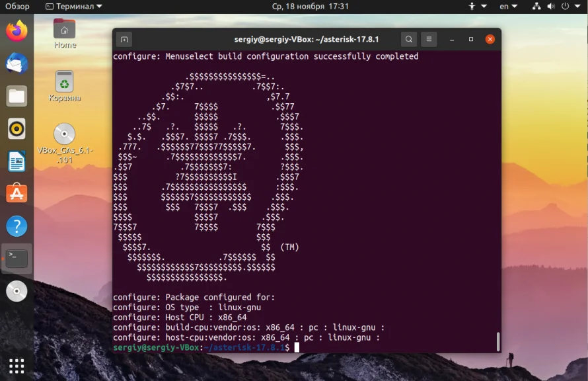
Task: Open Обзор activities overview
Action: pos(17,7)
